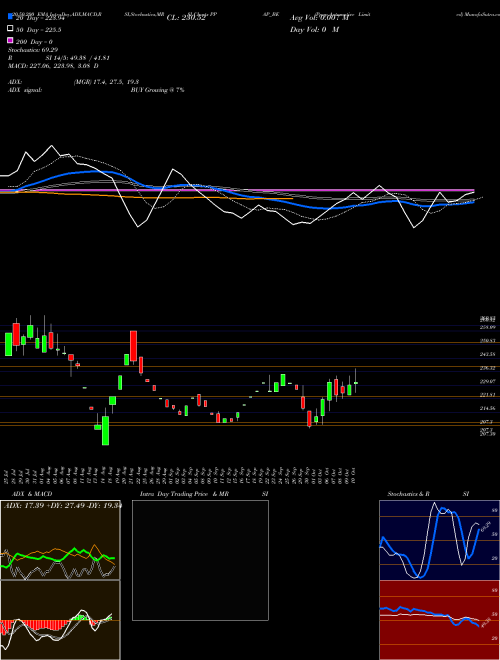Click the 'Day Vol: 0 M' label

point(314,29)
